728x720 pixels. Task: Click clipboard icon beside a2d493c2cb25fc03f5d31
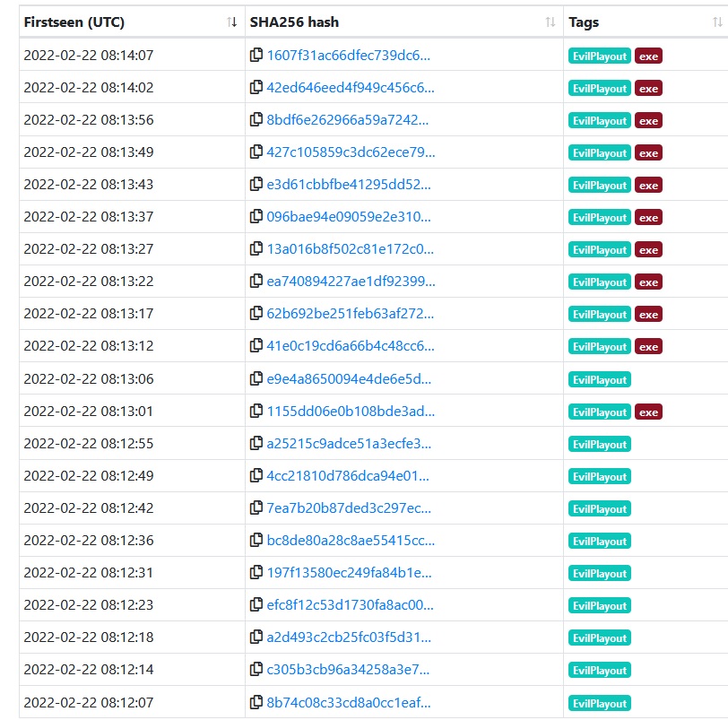(256, 637)
